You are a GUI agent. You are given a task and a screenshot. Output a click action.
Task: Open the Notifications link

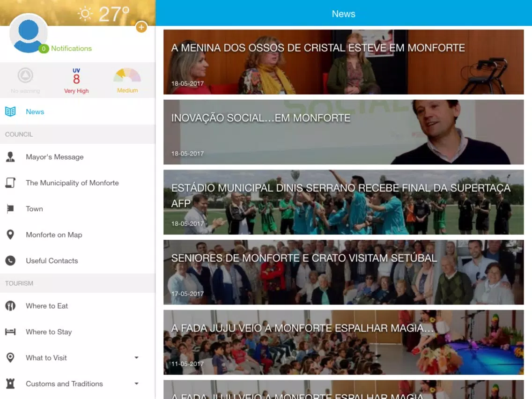pos(71,49)
